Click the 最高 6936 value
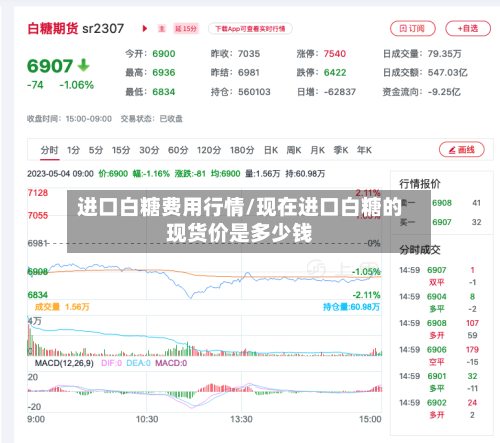 [164, 73]
